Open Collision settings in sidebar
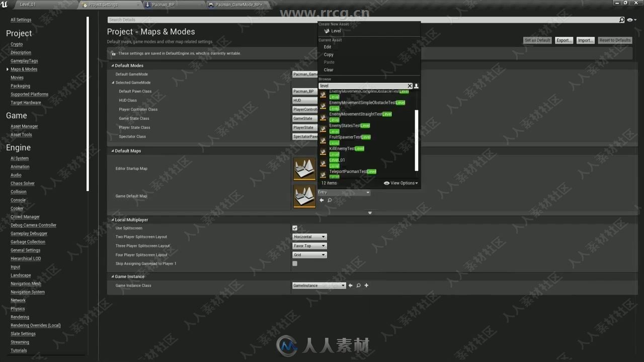 19,192
